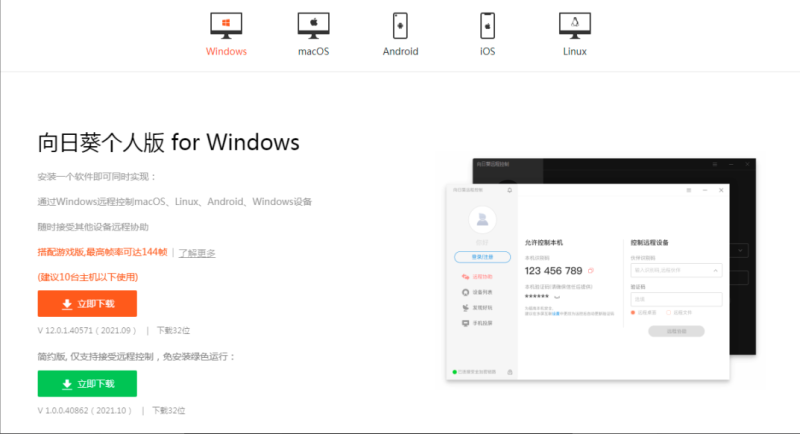Click the 登录/注册 button in the preview

pyautogui.click(x=482, y=257)
